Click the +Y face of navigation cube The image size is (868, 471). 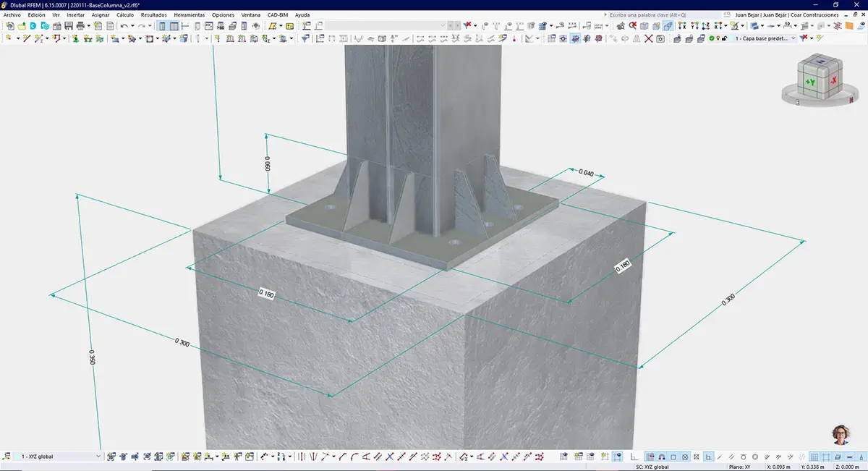(x=809, y=83)
